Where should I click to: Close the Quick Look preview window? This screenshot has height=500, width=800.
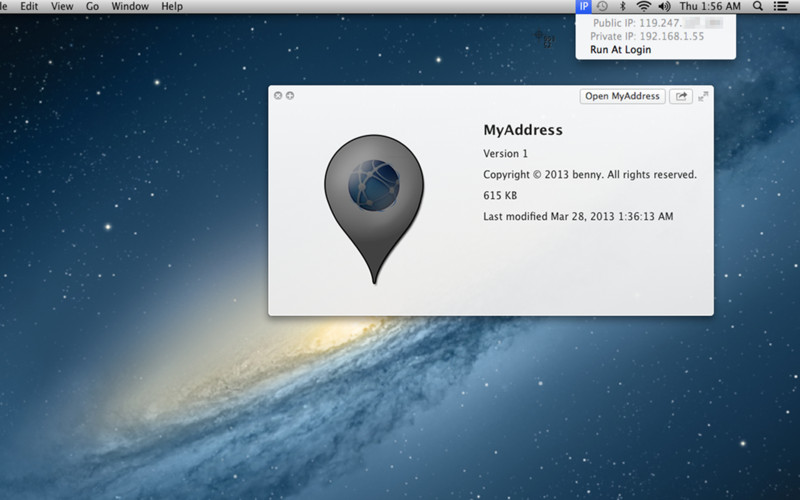(278, 95)
